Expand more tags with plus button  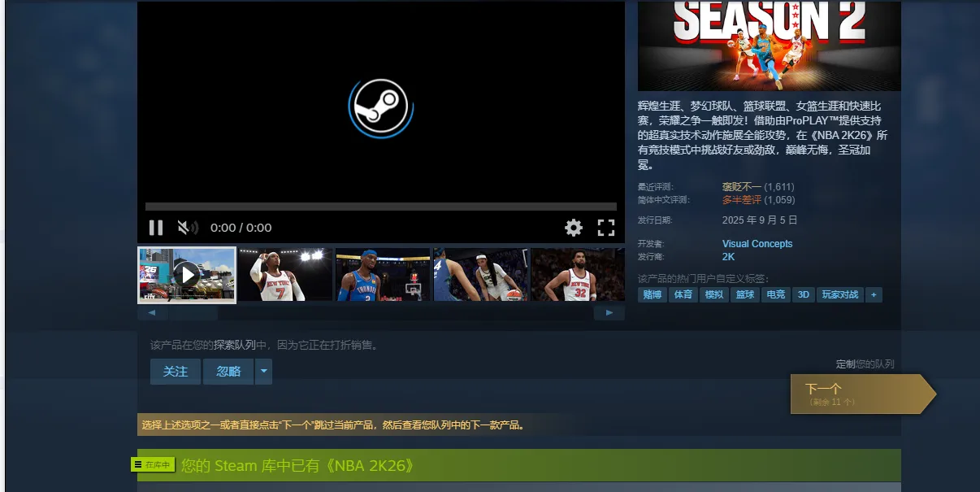tap(874, 295)
